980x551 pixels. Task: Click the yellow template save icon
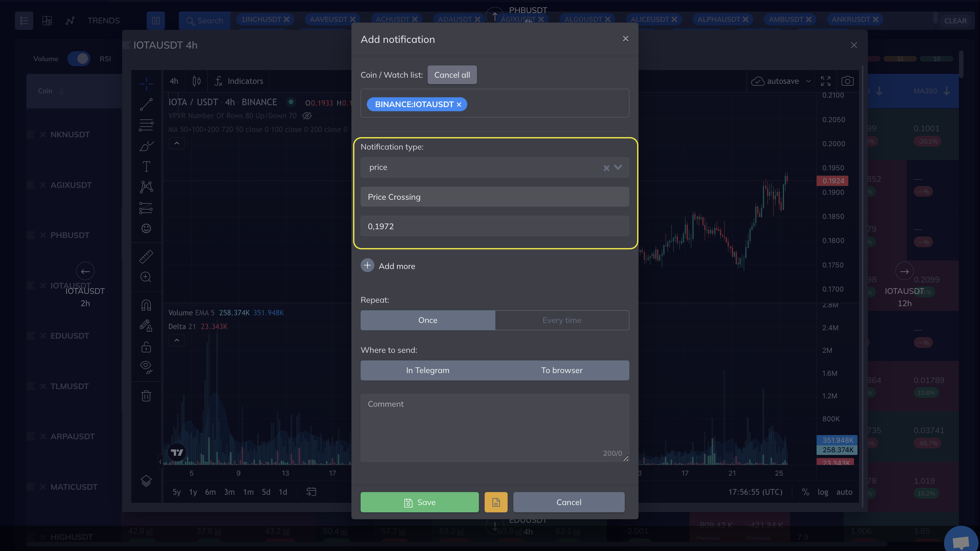(x=496, y=502)
